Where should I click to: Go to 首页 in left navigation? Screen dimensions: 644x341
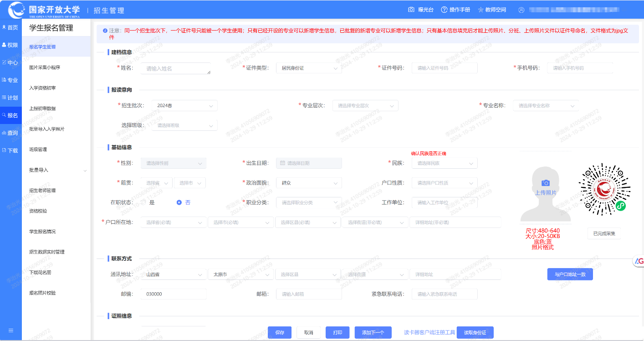point(10,27)
